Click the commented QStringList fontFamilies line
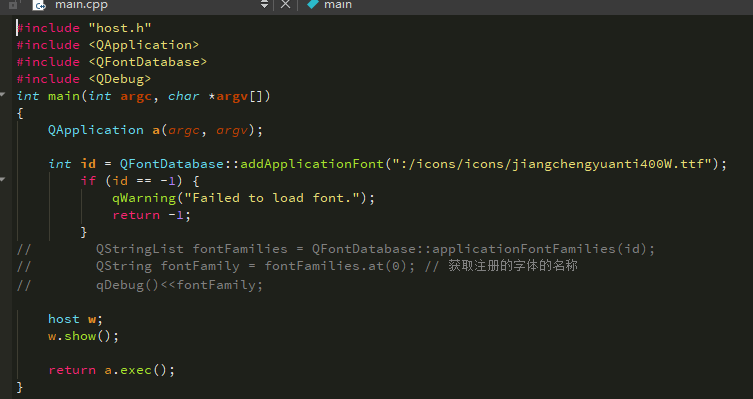This screenshot has width=753, height=399. pyautogui.click(x=375, y=249)
